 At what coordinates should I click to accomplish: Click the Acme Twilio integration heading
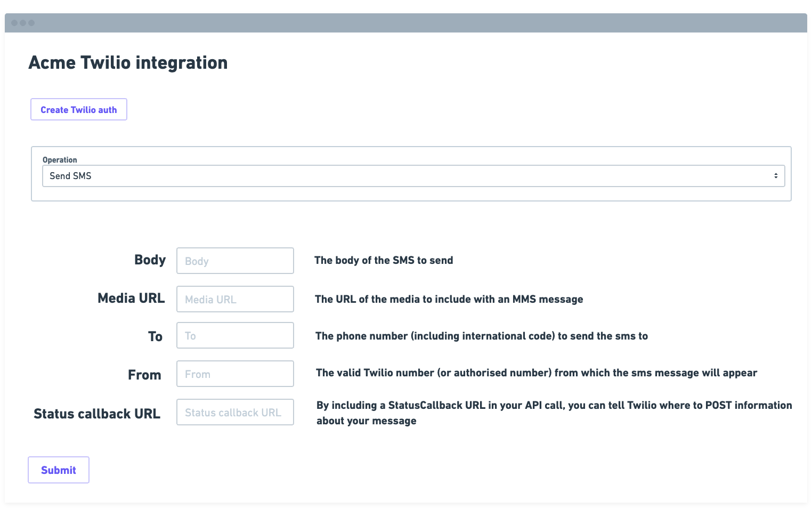tap(128, 62)
